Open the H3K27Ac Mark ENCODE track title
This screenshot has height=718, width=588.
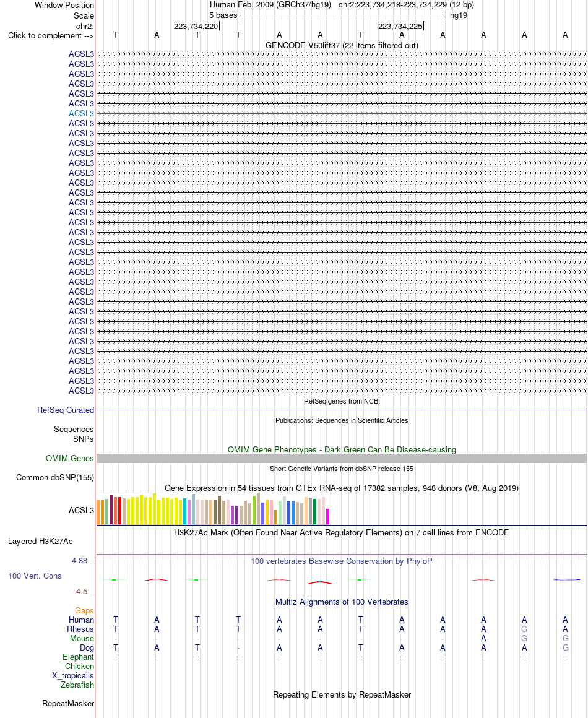[x=342, y=532]
